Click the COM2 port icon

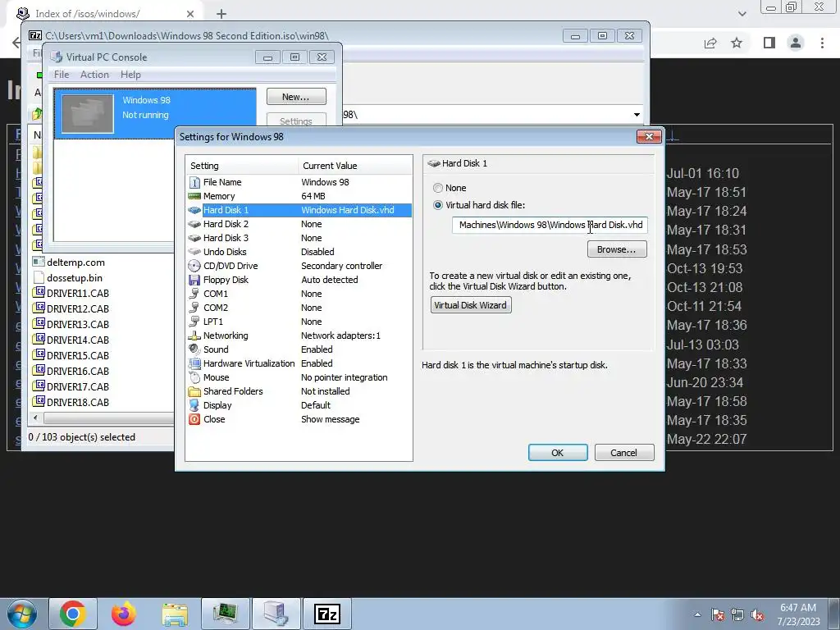194,308
